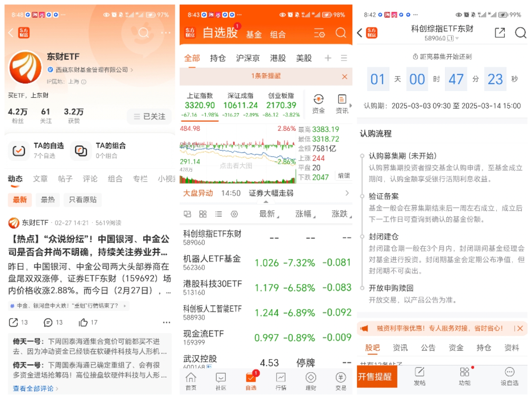Enable 只看原贴 filter
This screenshot has width=532, height=399.
[x=83, y=200]
